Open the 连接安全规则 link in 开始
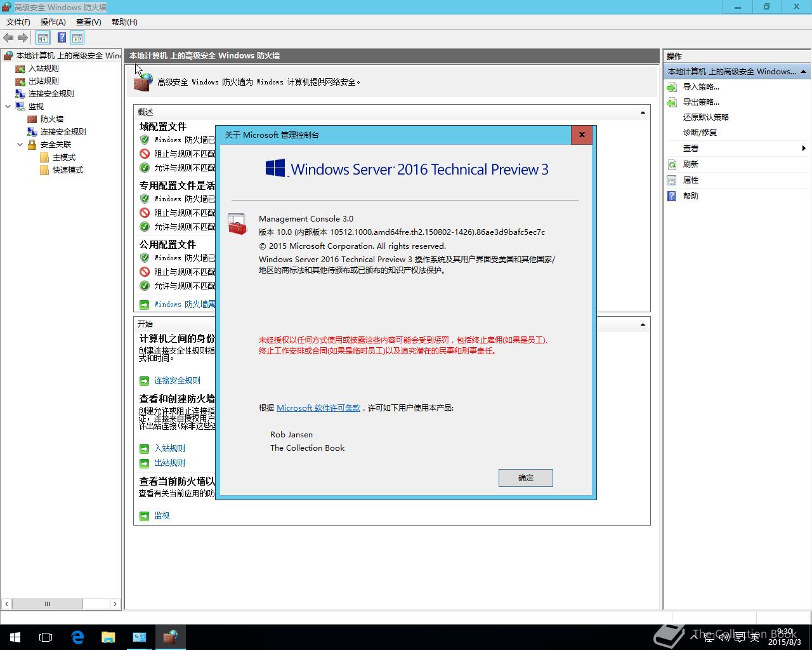The image size is (812, 650). pos(177,381)
